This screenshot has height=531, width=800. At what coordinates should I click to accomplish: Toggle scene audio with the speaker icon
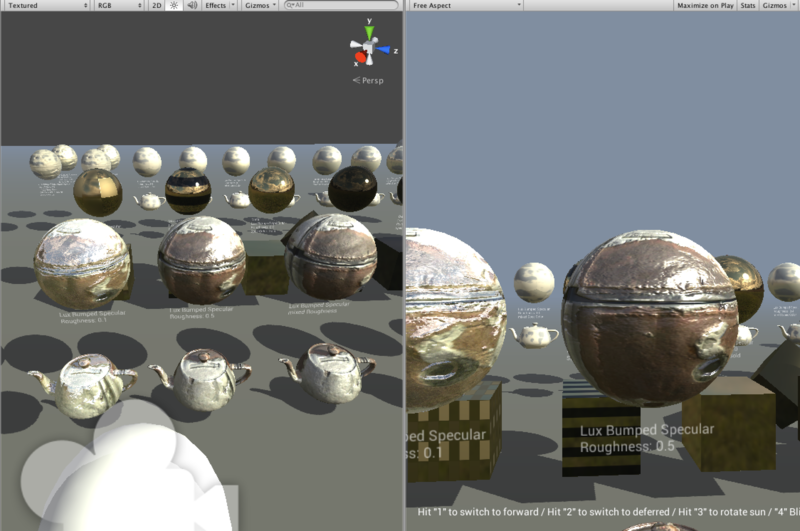pyautogui.click(x=192, y=5)
